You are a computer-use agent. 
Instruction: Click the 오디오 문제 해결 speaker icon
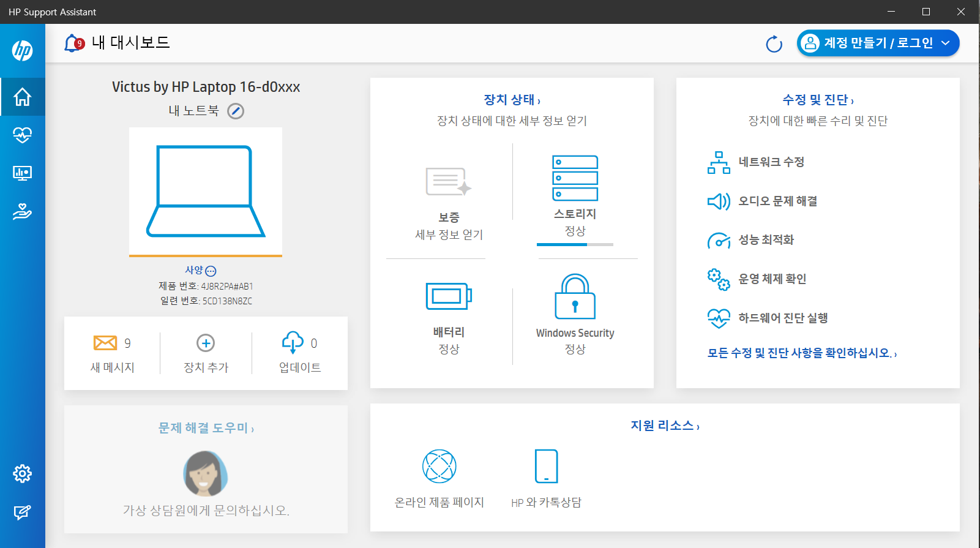[719, 201]
